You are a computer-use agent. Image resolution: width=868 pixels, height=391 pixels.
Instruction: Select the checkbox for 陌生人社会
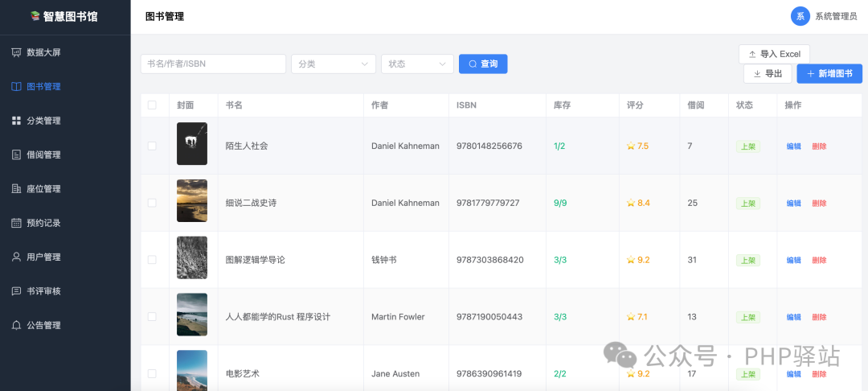coord(152,146)
